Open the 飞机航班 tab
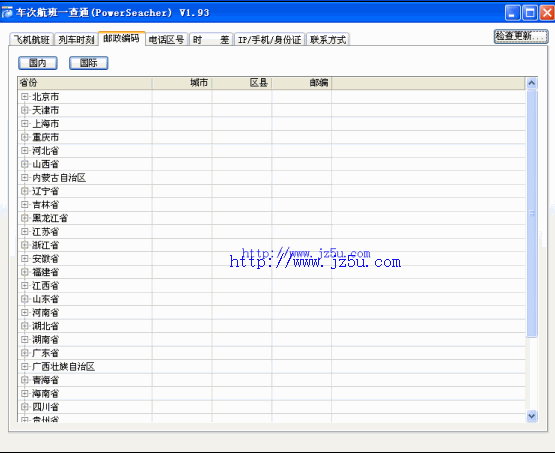This screenshot has width=555, height=453. coord(32,39)
